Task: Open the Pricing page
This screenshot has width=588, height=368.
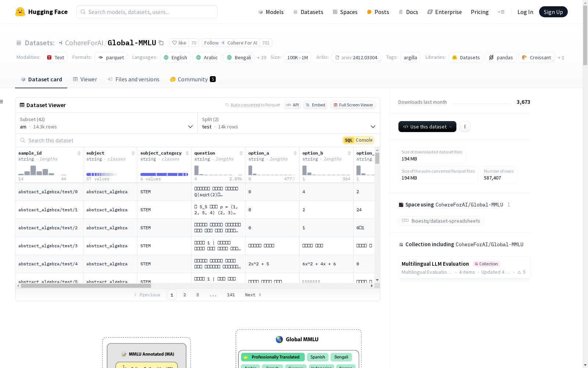Action: pyautogui.click(x=480, y=12)
